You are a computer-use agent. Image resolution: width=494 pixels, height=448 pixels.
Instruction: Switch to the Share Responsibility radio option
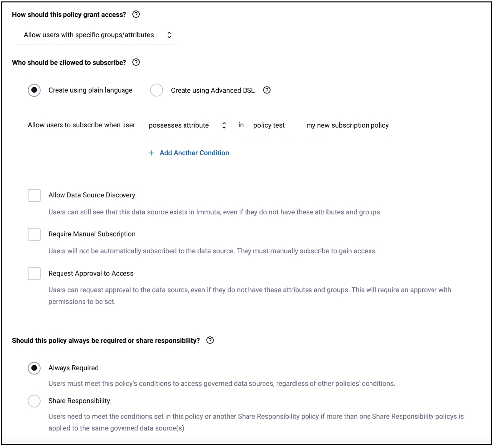tap(34, 401)
